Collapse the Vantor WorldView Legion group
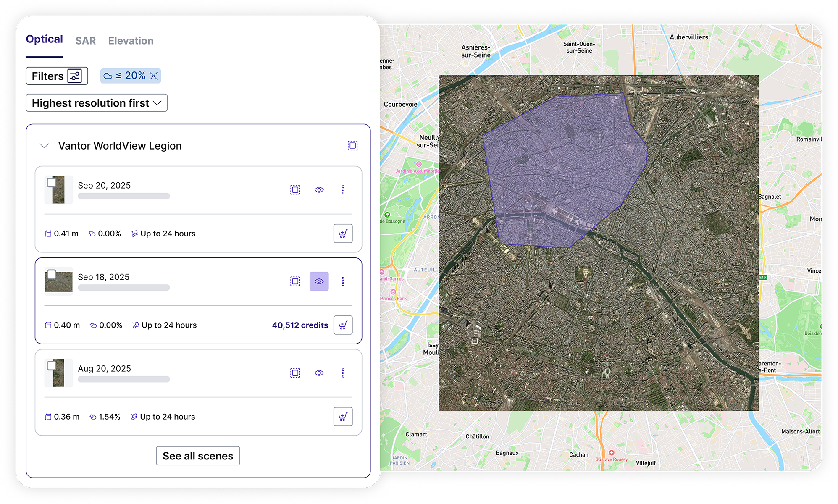838x504 pixels. pyautogui.click(x=44, y=146)
